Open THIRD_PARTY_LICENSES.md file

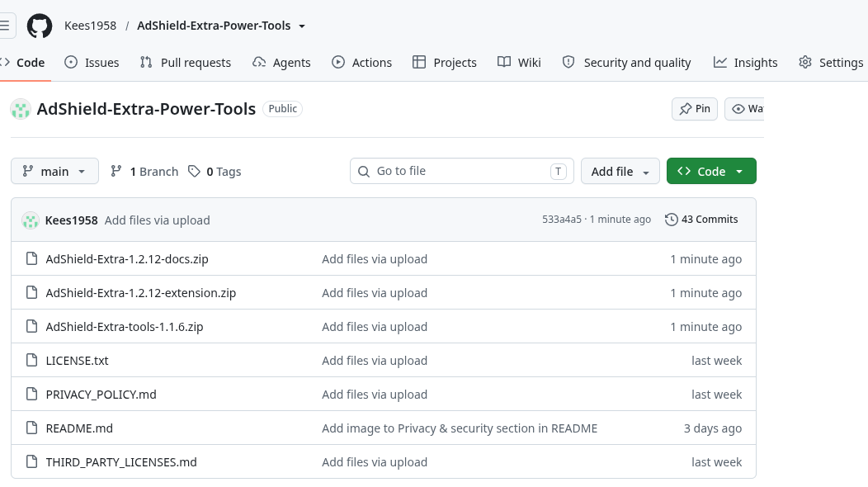coord(121,462)
